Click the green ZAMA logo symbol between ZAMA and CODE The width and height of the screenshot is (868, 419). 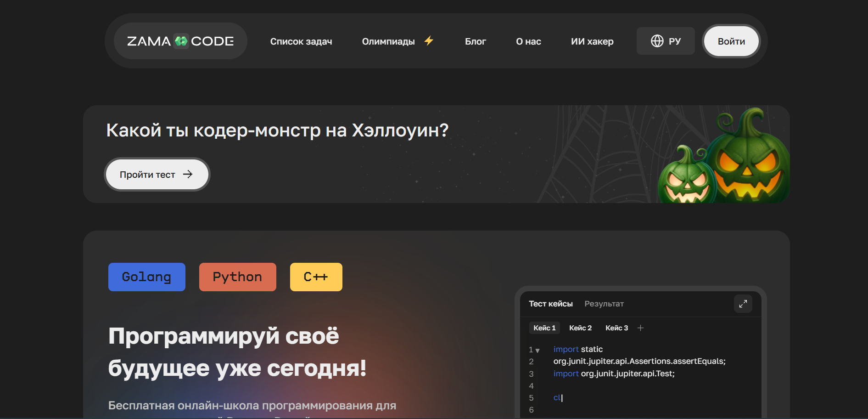[180, 41]
